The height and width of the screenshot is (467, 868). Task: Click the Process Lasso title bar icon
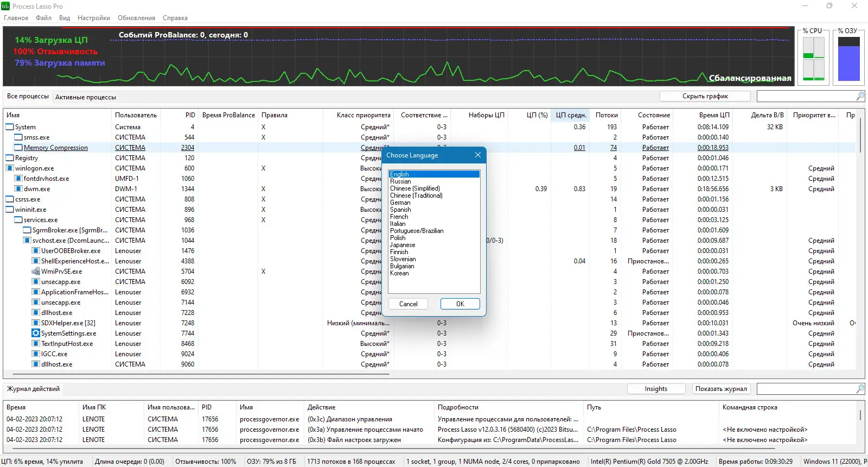(x=5, y=6)
